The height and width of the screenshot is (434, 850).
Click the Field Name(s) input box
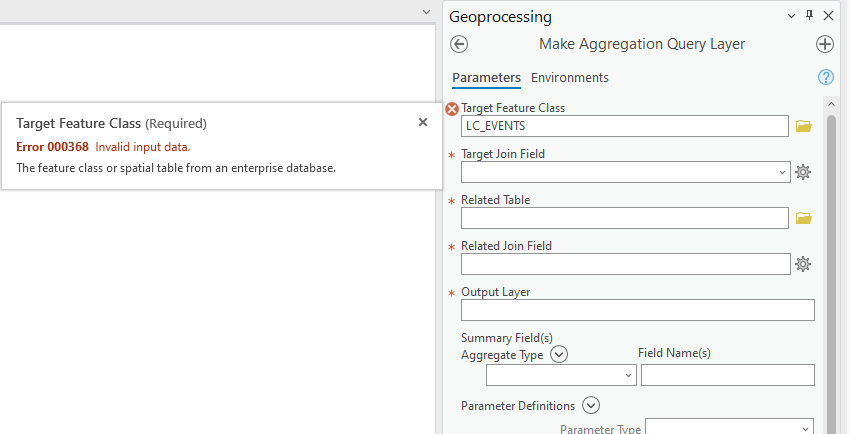[727, 375]
